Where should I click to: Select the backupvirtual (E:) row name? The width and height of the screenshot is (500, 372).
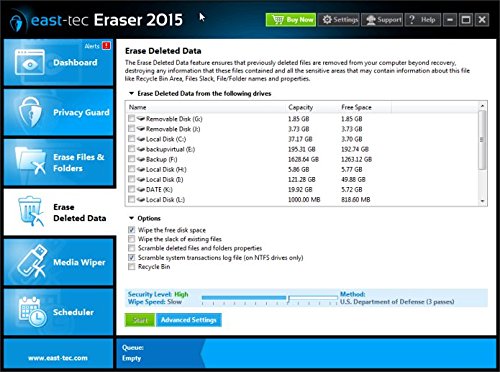tap(170, 149)
